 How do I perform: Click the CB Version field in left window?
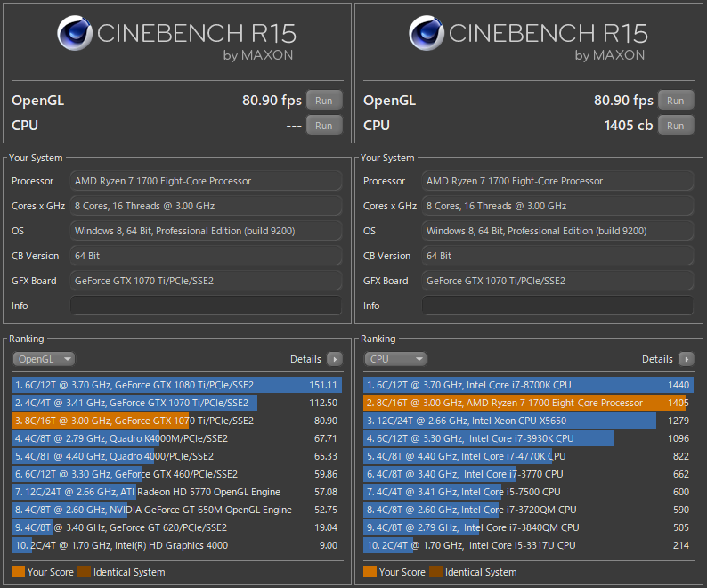(206, 256)
